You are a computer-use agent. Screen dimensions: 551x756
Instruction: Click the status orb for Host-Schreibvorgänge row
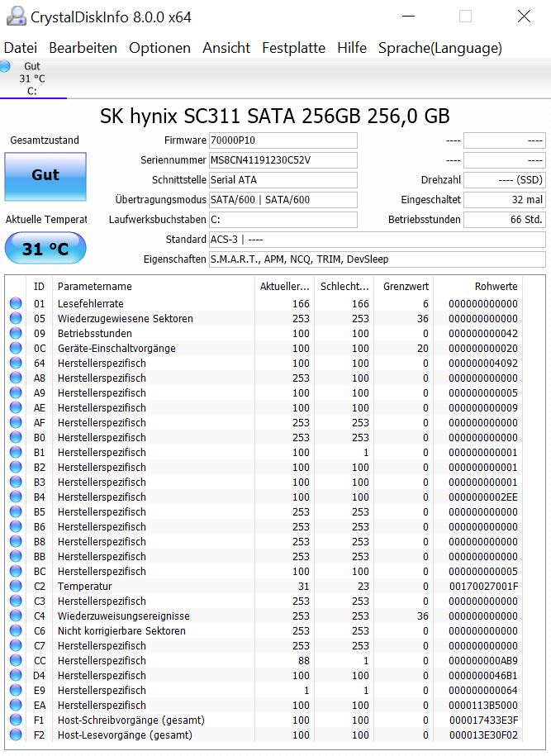click(16, 720)
